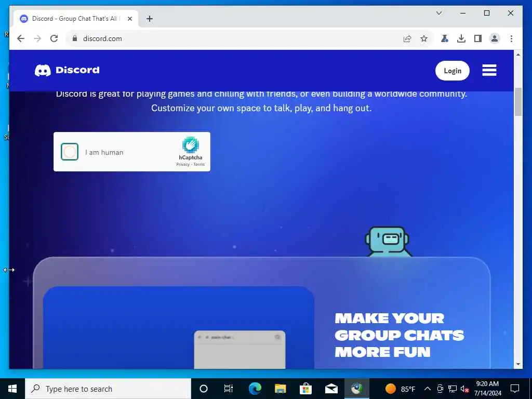Open Microsoft Store from the taskbar
532x399 pixels.
tap(305, 389)
